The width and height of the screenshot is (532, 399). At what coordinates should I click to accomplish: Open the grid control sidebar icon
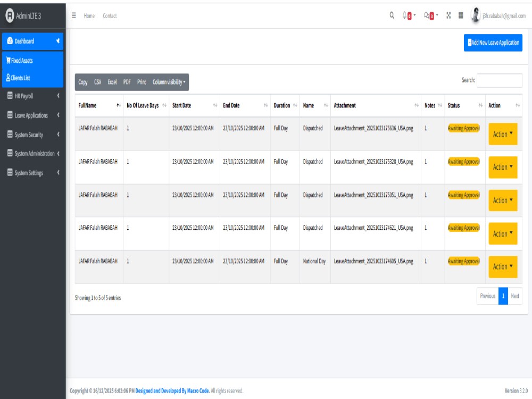460,15
